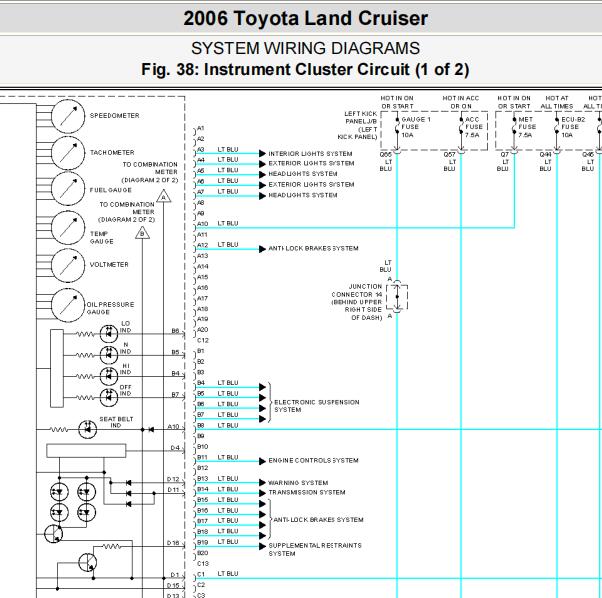
Task: Click the Q57 connector label
Action: (449, 154)
